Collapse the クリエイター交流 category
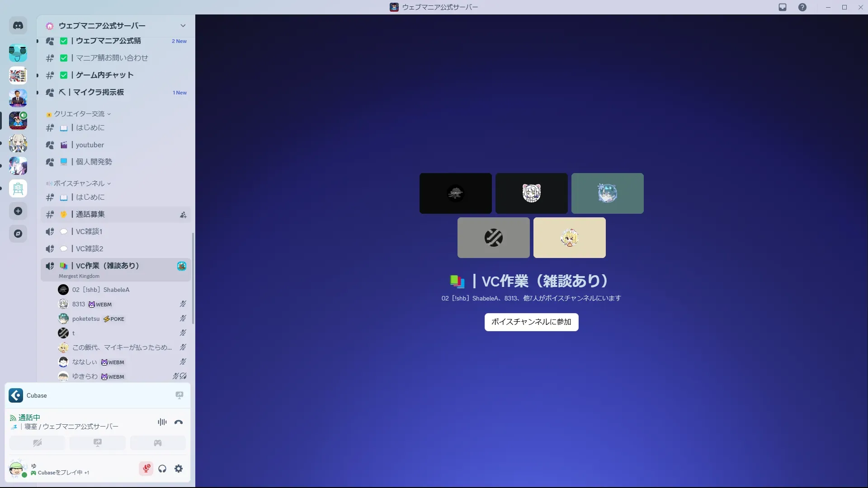 tap(79, 114)
